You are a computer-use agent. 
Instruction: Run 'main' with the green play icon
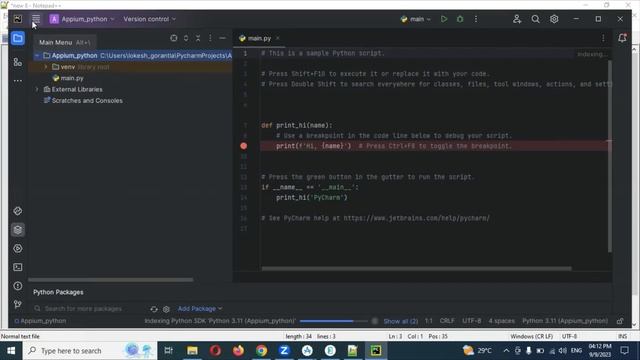pyautogui.click(x=444, y=19)
